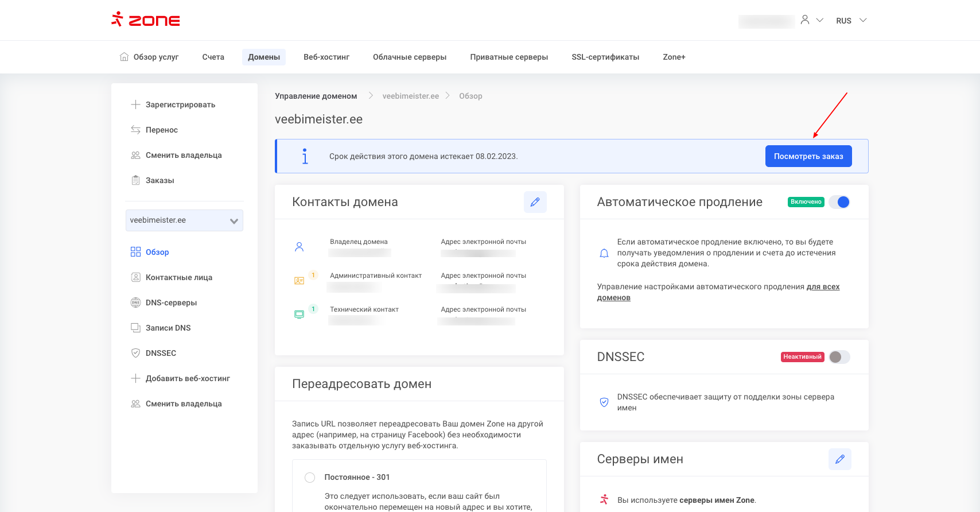Click the user account icon
The width and height of the screenshot is (980, 512).
(805, 20)
